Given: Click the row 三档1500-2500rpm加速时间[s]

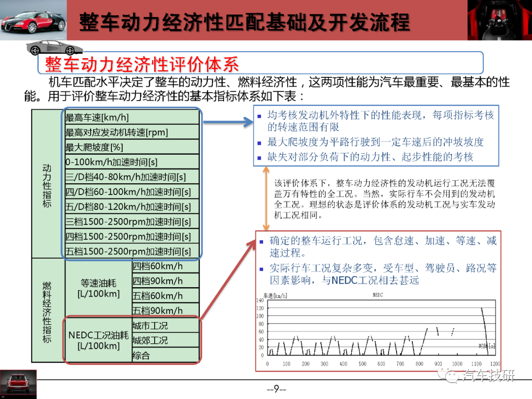Looking at the screenshot, I should pos(132,222).
